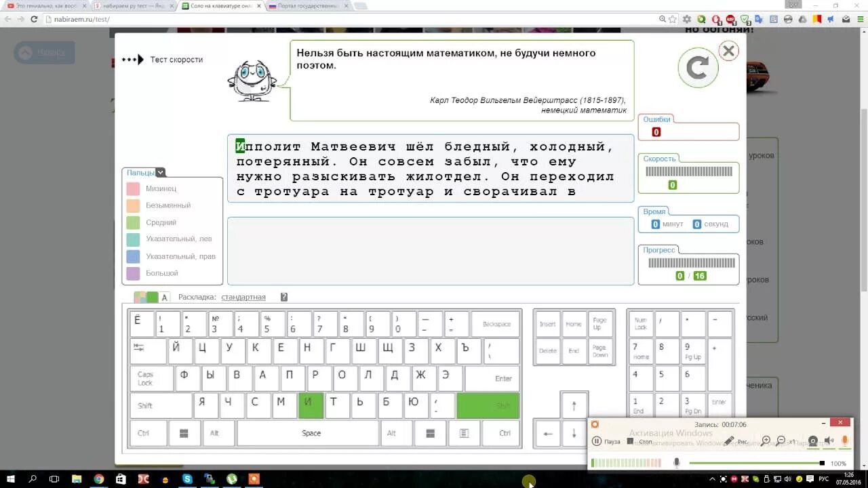Zoom in with the recorder magnifier plus
868x488 pixels.
[x=766, y=441]
